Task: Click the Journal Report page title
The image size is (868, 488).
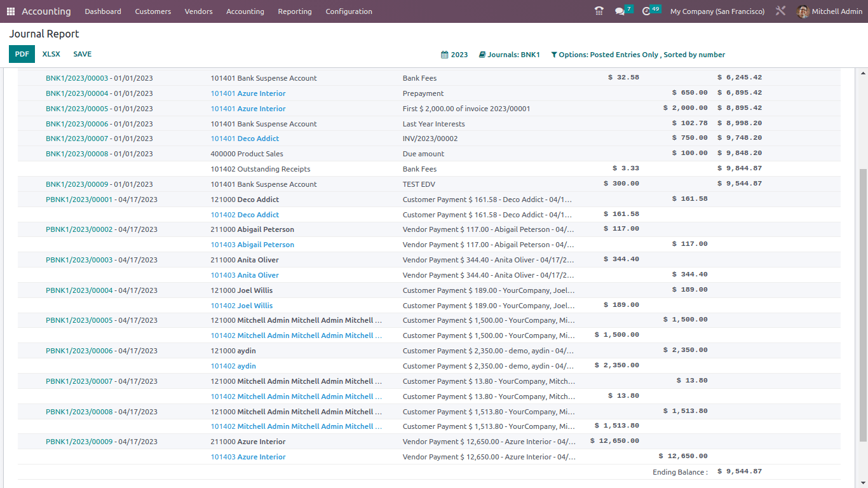Action: 44,34
